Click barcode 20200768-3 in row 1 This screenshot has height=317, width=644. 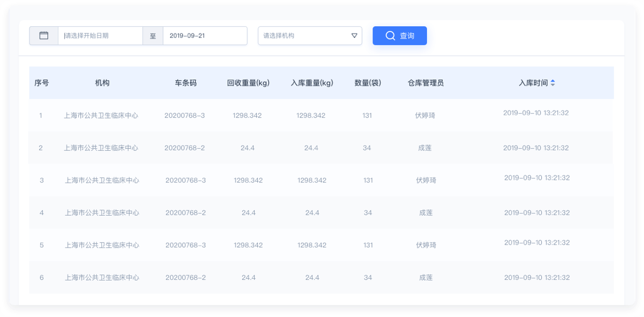pyautogui.click(x=184, y=115)
